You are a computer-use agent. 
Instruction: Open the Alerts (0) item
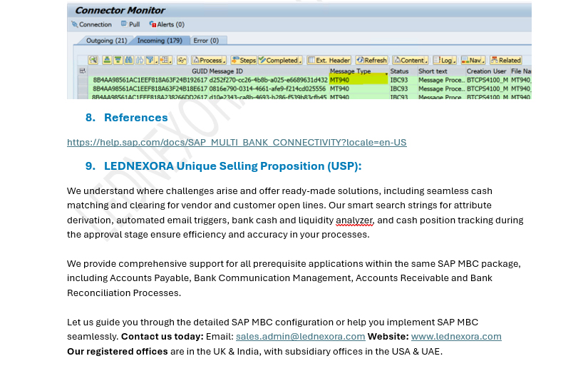point(165,24)
